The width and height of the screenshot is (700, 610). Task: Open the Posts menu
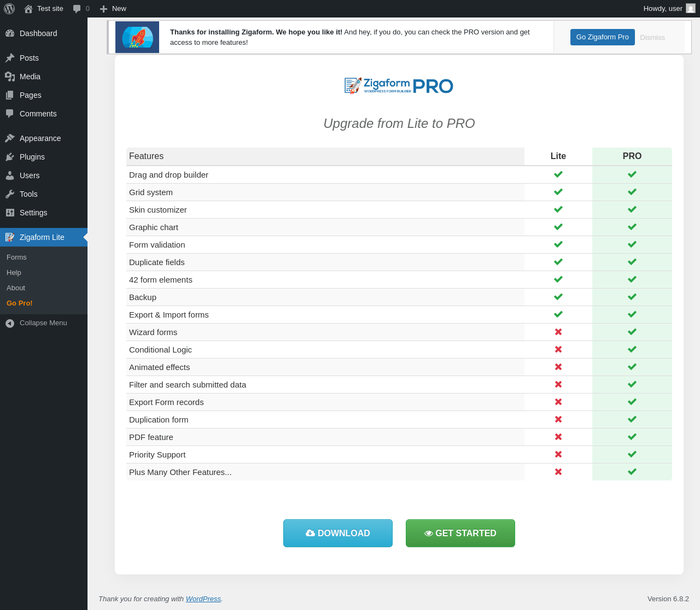[x=44, y=58]
